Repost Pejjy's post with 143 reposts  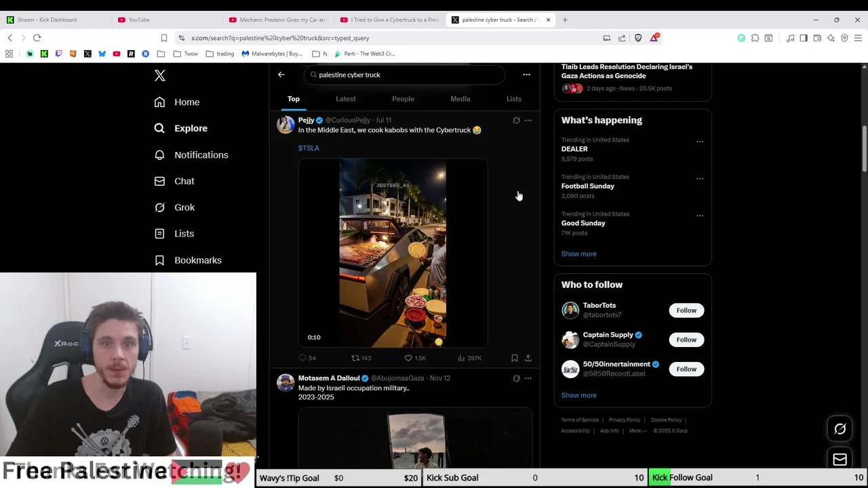[x=361, y=358]
